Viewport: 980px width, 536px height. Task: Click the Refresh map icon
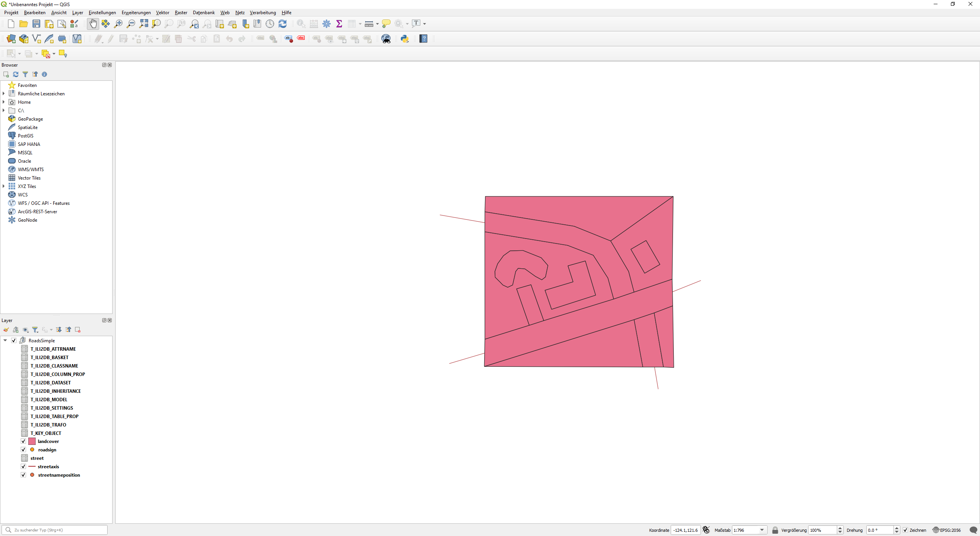[283, 23]
